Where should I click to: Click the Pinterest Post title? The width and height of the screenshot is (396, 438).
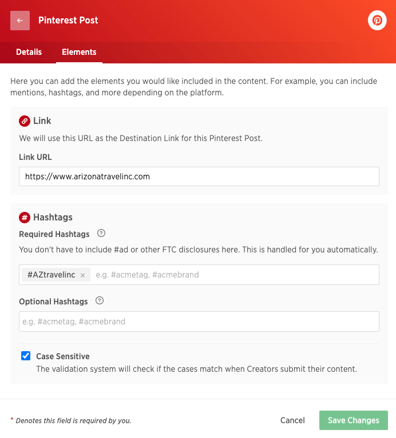point(68,20)
